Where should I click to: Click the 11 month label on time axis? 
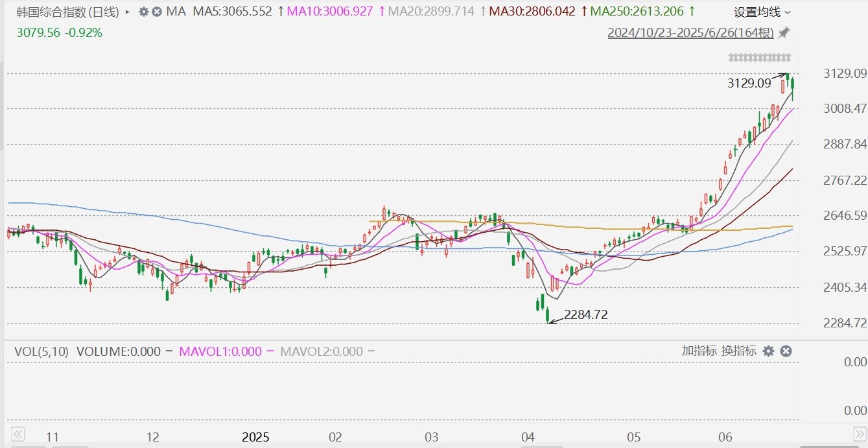pos(53,436)
